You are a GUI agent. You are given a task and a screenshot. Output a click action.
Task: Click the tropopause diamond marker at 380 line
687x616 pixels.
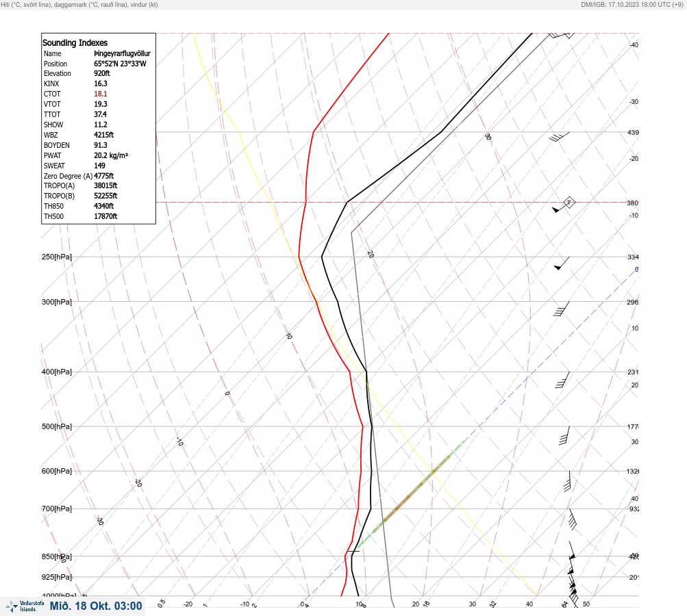click(x=569, y=203)
